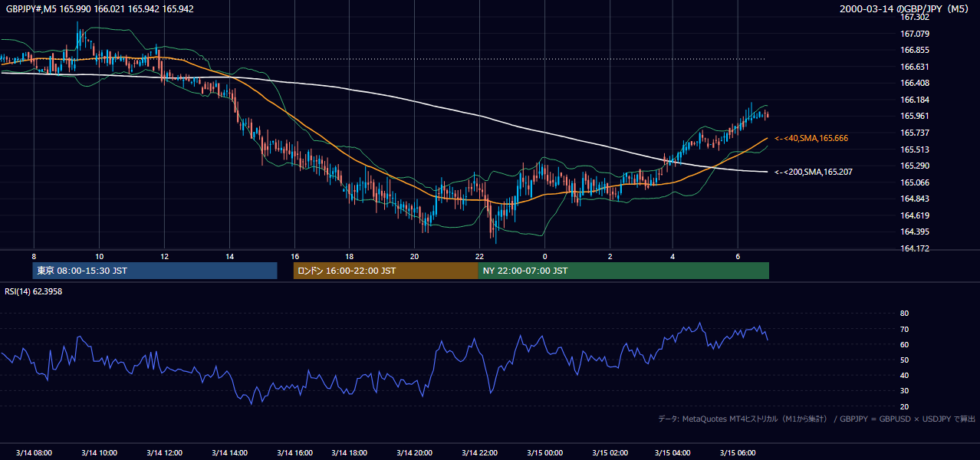Click the 165.737 price axis value
Screen dimensions: 980x460
(915, 133)
